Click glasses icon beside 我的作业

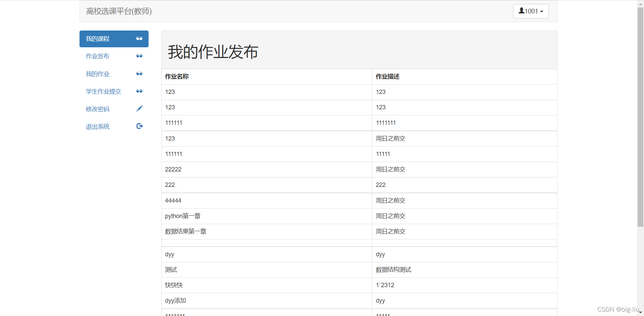click(x=139, y=74)
